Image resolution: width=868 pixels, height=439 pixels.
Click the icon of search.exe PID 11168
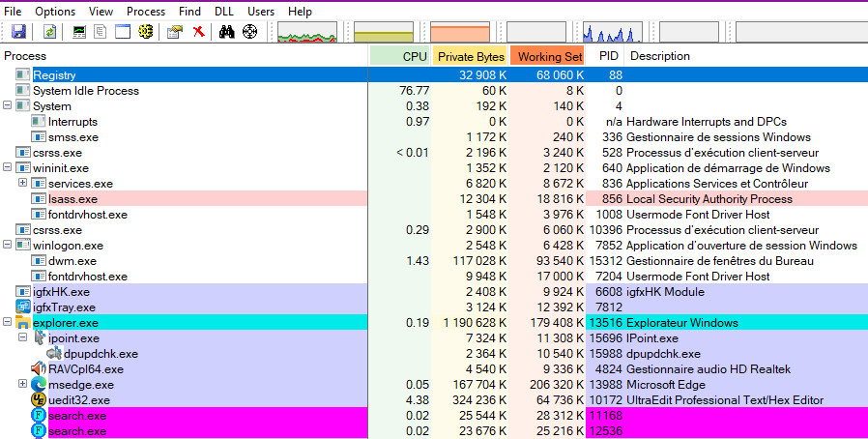coord(39,415)
